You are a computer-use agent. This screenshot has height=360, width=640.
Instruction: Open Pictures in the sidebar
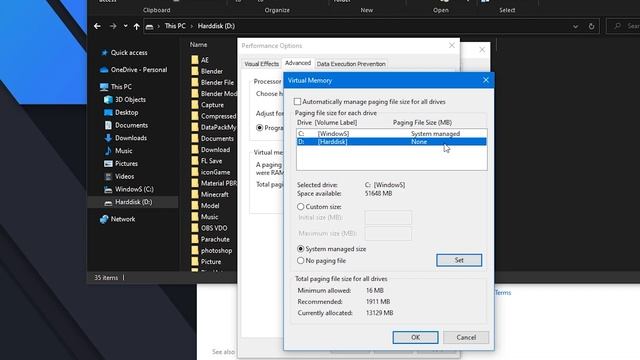tap(126, 164)
